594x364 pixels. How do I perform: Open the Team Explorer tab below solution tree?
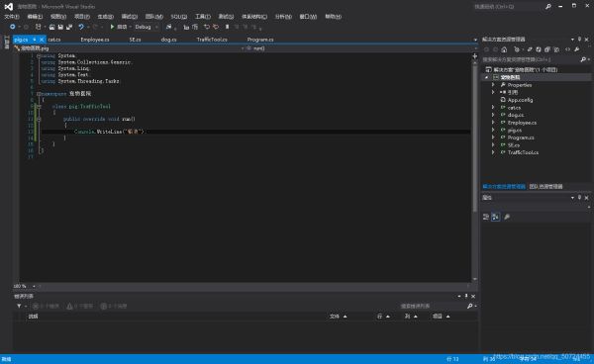pos(545,186)
